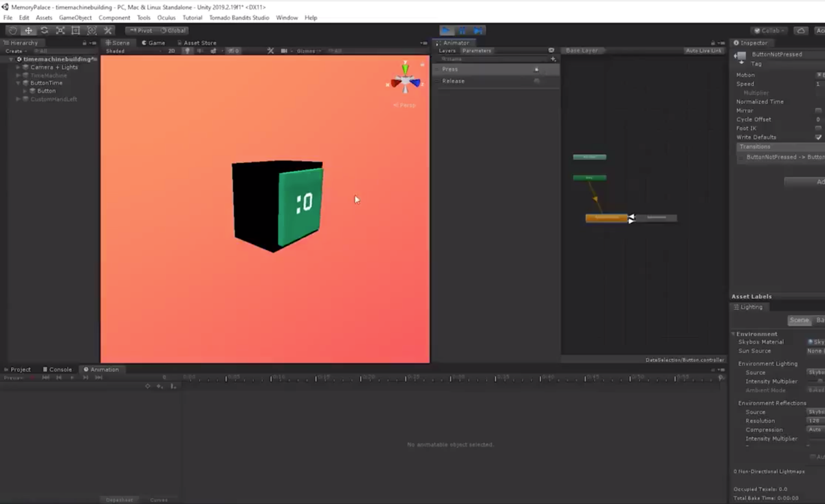Open the GameObject menu

pyautogui.click(x=75, y=17)
